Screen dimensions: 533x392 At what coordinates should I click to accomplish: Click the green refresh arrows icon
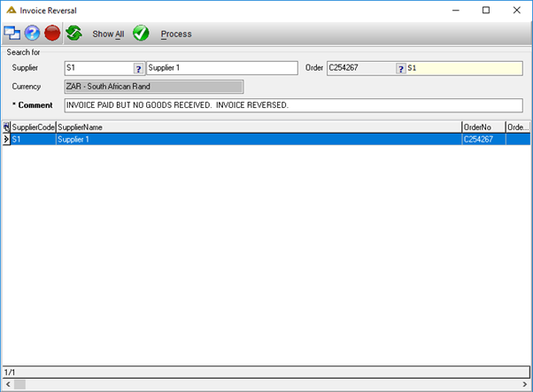coord(74,34)
